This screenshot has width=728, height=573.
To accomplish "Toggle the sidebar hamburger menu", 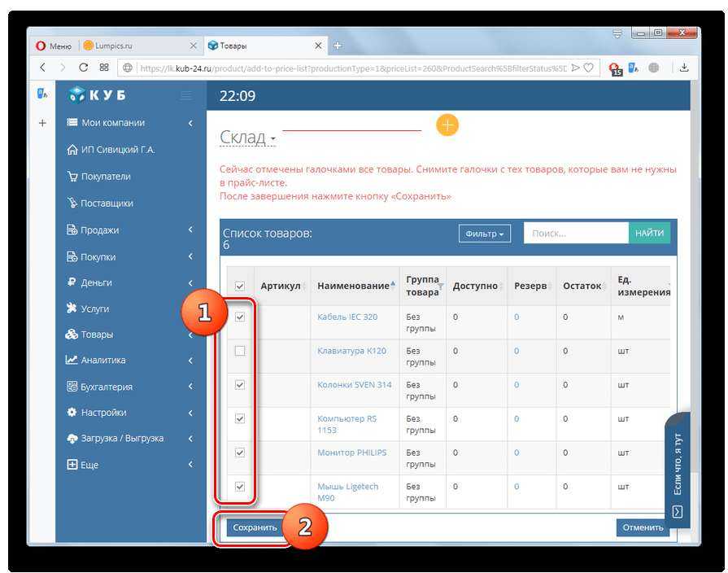I will click(186, 95).
